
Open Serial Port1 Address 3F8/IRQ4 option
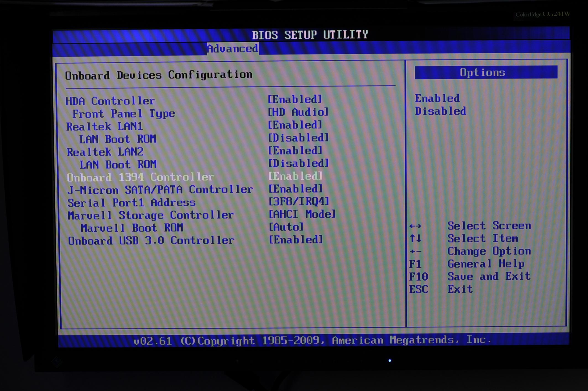299,201
